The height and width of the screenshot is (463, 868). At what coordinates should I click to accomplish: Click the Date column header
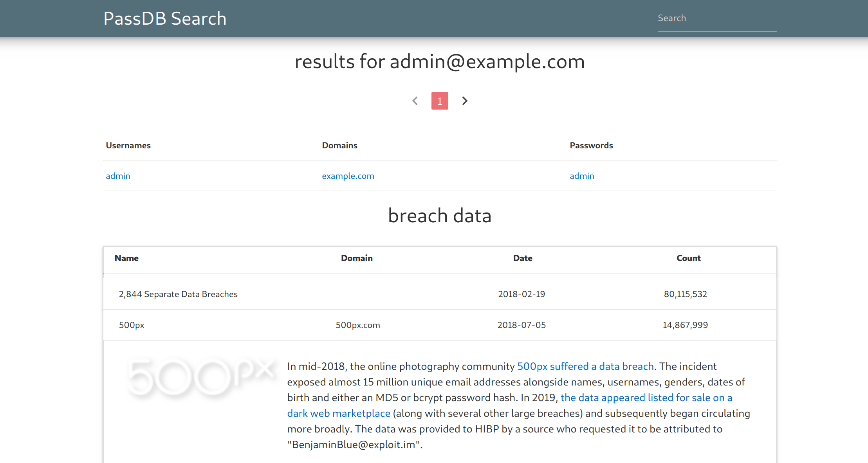click(x=522, y=258)
